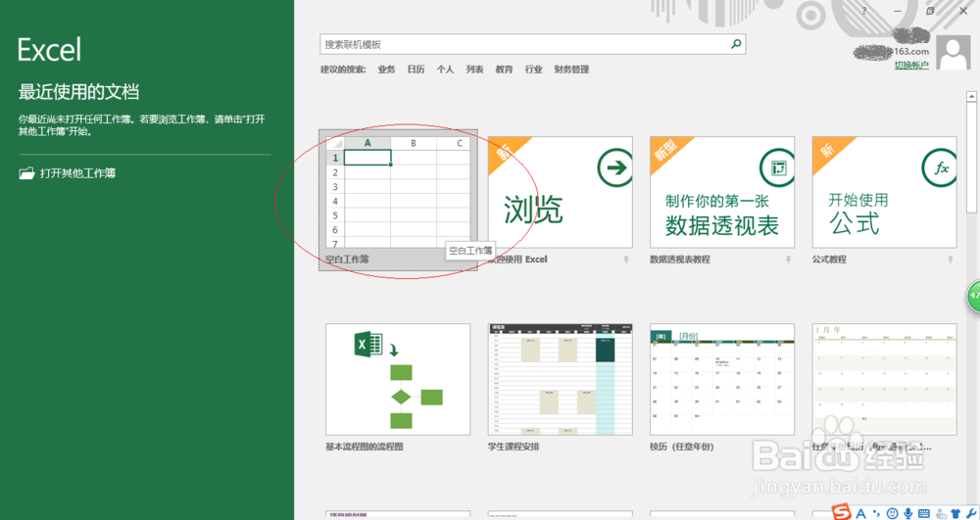This screenshot has width=980, height=520.
Task: Select suggested search 教育
Action: 504,70
